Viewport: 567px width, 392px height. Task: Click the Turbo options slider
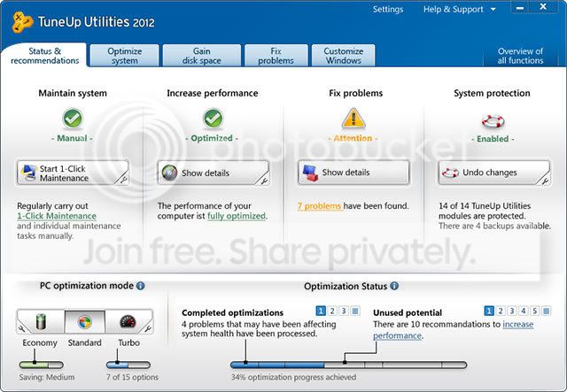pyautogui.click(x=128, y=365)
